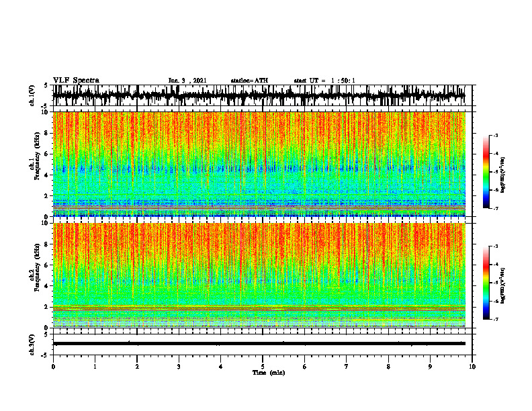The height and width of the screenshot is (411, 532).
Task: Click the "-4" tick on ch.1 colorbar
Action: 496,154
